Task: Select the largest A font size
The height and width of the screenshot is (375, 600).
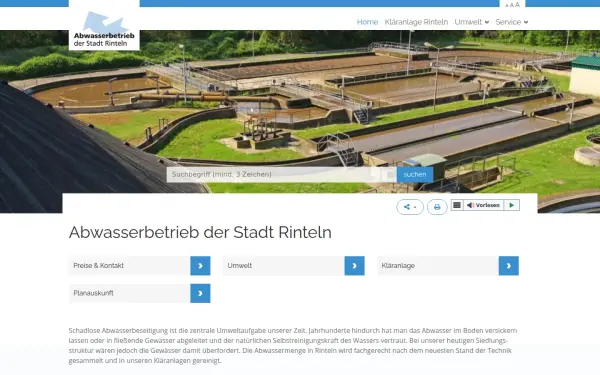Action: click(517, 5)
